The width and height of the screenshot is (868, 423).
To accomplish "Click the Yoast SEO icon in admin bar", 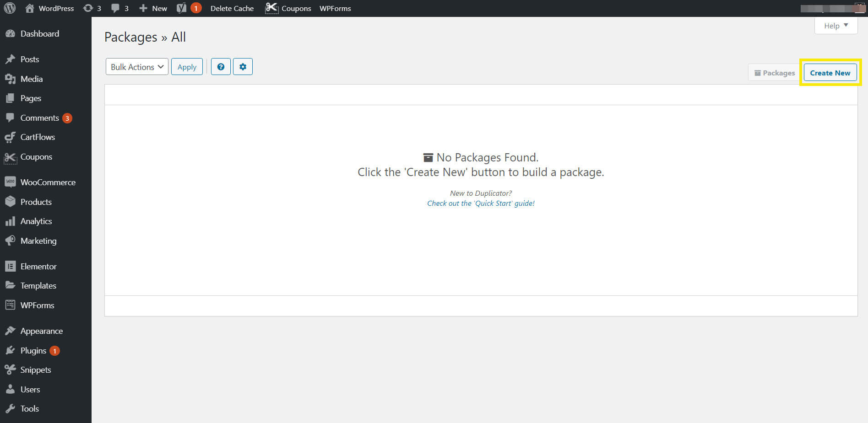I will [x=182, y=8].
